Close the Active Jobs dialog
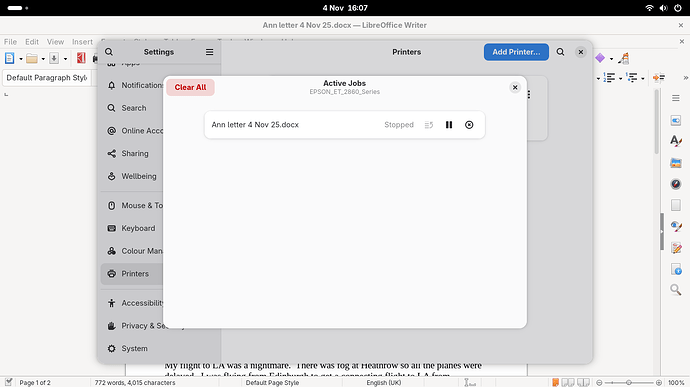The image size is (690, 387). click(x=515, y=87)
